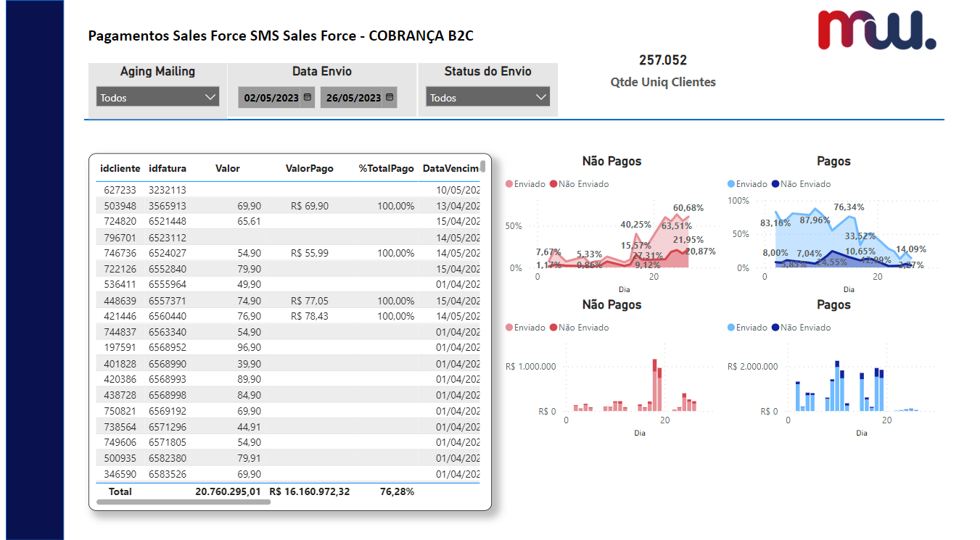Click the MW company logo
This screenshot has height=540, width=980.
pyautogui.click(x=876, y=29)
